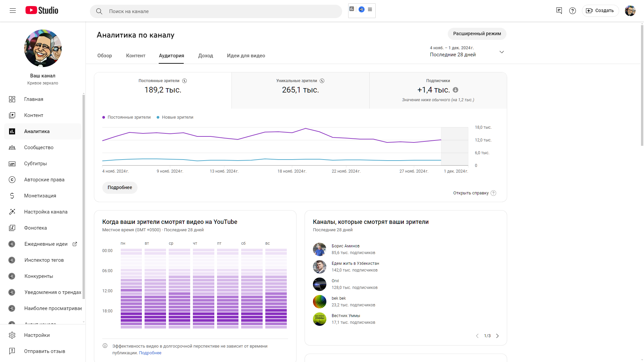Click the search magnifier icon
Screen dimensions: 644x362
click(x=99, y=11)
